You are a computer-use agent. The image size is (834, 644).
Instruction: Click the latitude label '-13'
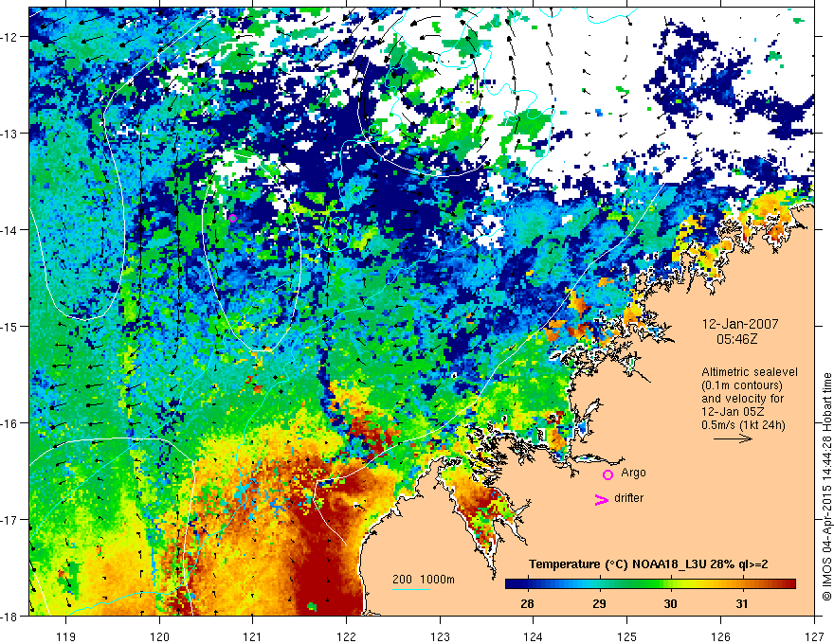coord(10,133)
